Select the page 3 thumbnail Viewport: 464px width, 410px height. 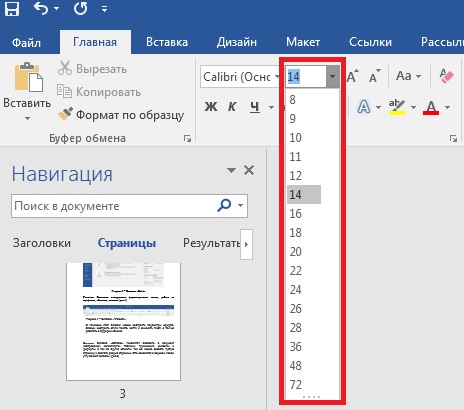pyautogui.click(x=123, y=321)
